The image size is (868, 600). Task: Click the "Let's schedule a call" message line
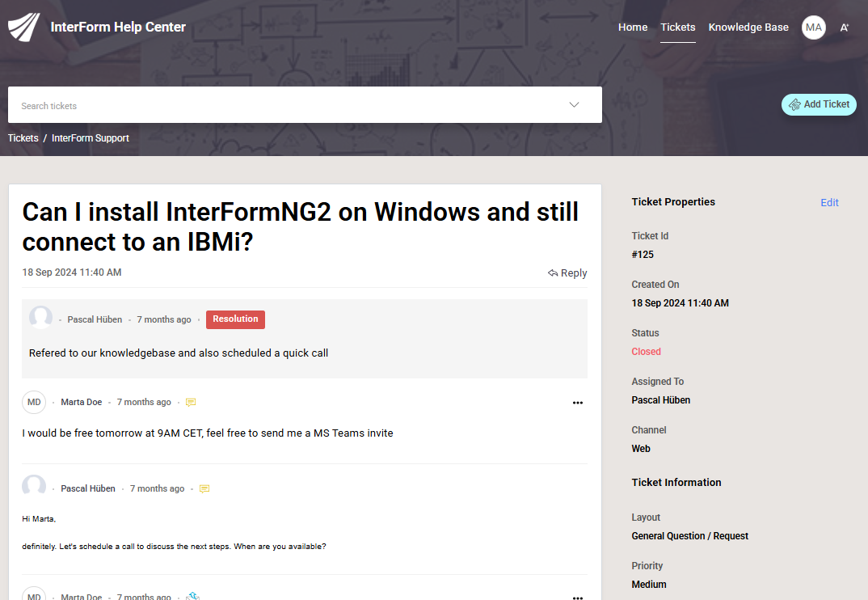[174, 547]
